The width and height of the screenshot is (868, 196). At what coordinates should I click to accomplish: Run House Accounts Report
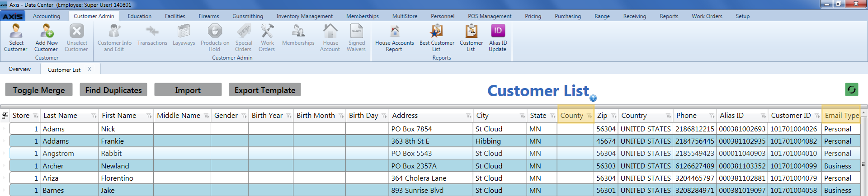pyautogui.click(x=394, y=38)
